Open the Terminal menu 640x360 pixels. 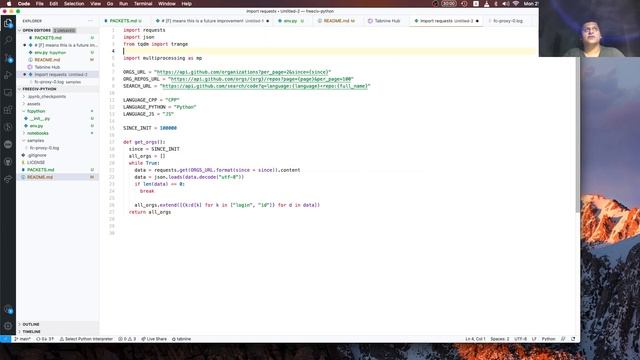[143, 4]
